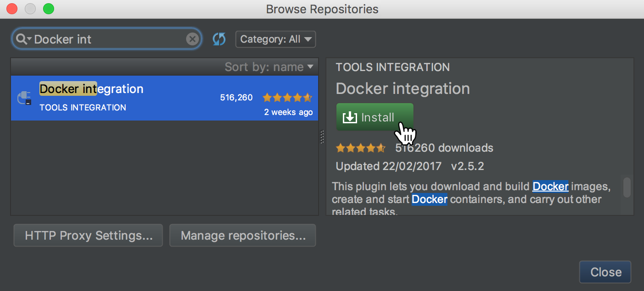Click the 'v2.5.2' version text

(x=468, y=166)
